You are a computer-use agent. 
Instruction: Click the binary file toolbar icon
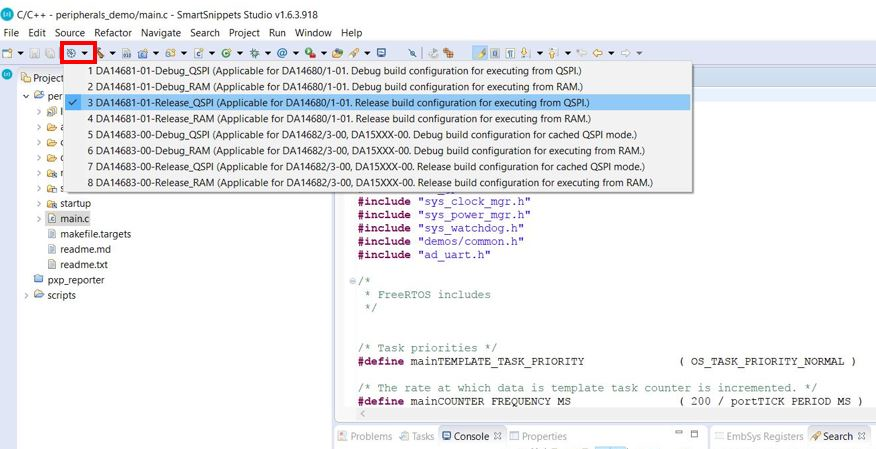127,53
